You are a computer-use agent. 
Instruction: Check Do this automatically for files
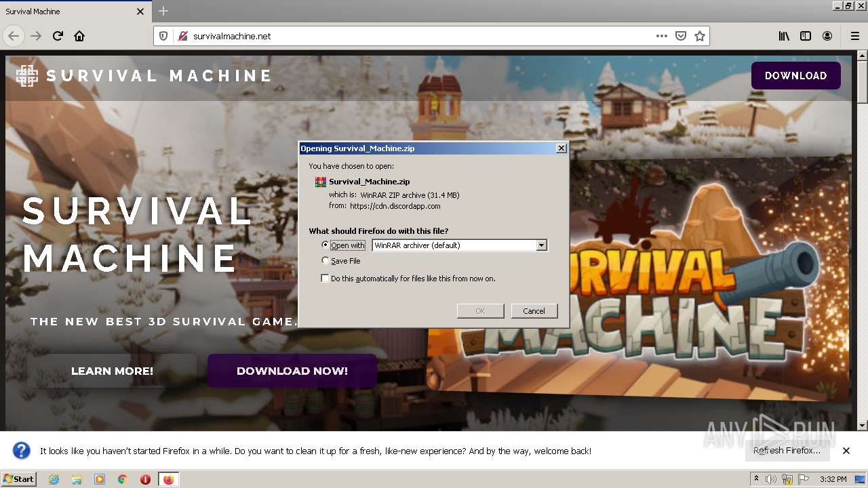click(x=325, y=278)
